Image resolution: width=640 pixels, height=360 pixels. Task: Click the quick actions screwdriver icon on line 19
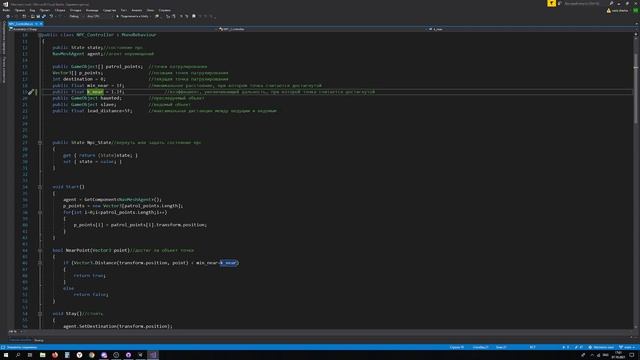point(31,92)
